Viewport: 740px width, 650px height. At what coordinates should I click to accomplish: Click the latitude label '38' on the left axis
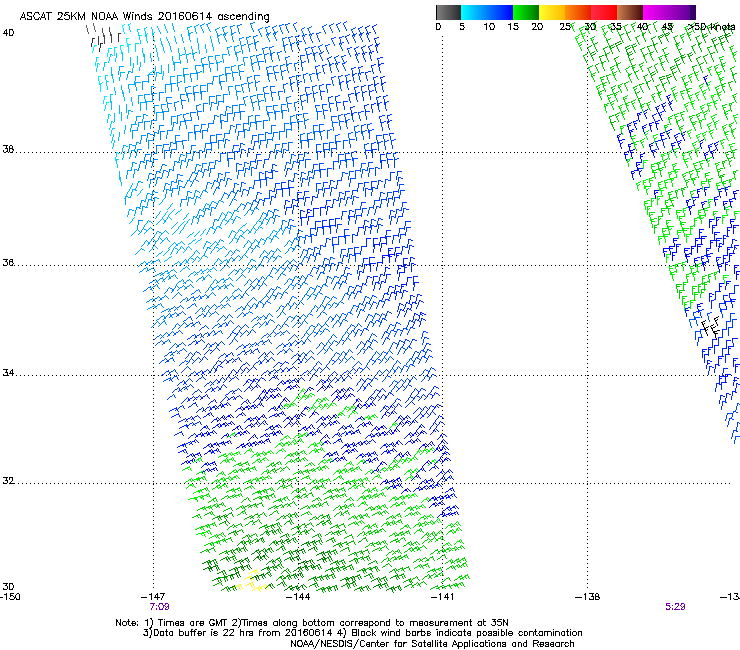click(8, 150)
